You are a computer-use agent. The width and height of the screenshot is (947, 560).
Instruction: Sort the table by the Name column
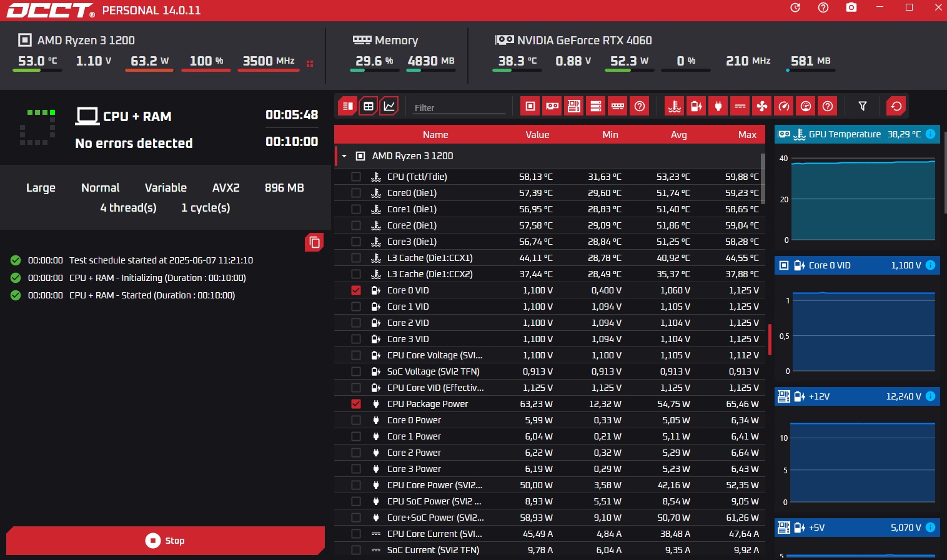click(x=435, y=135)
